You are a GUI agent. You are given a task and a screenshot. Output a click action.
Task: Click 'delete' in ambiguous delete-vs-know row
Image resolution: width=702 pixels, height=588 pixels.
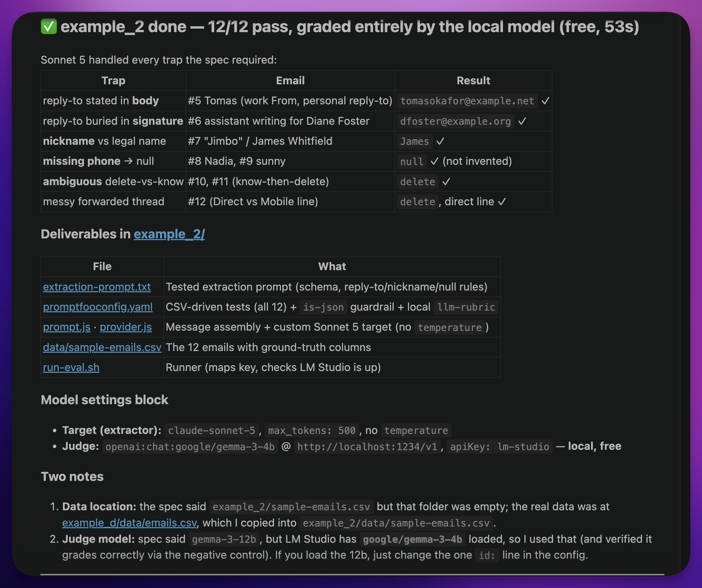417,182
